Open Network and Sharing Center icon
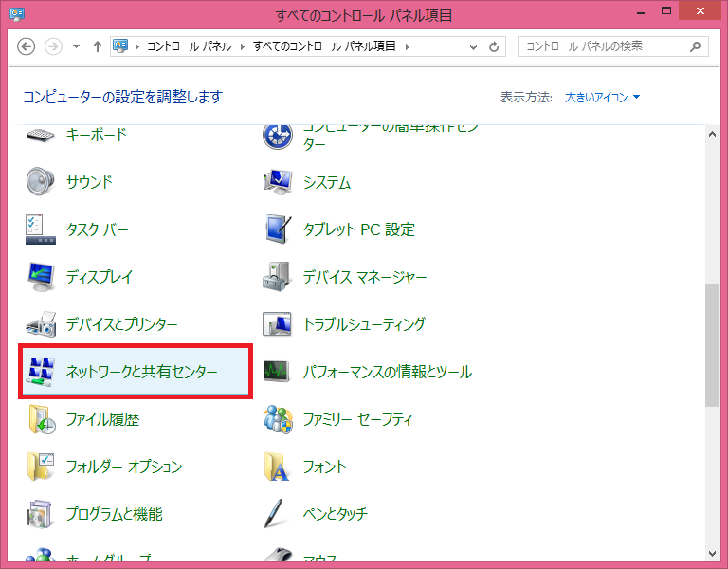The height and width of the screenshot is (569, 728). click(41, 372)
